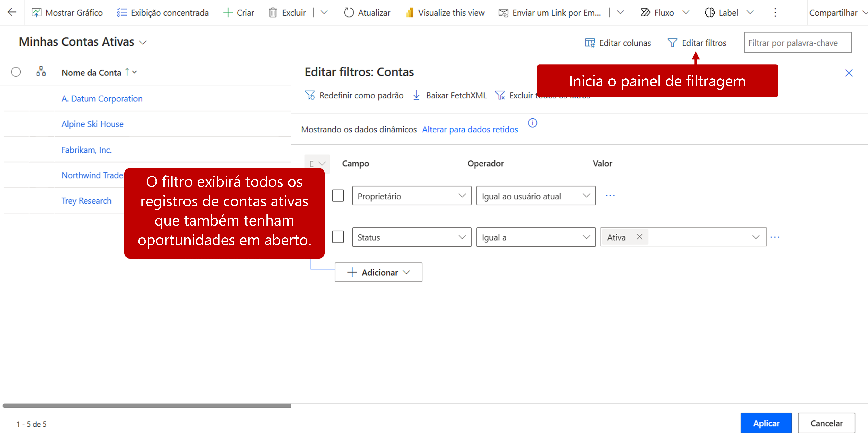Click Mostrar Gráfico chart icon

(x=36, y=13)
